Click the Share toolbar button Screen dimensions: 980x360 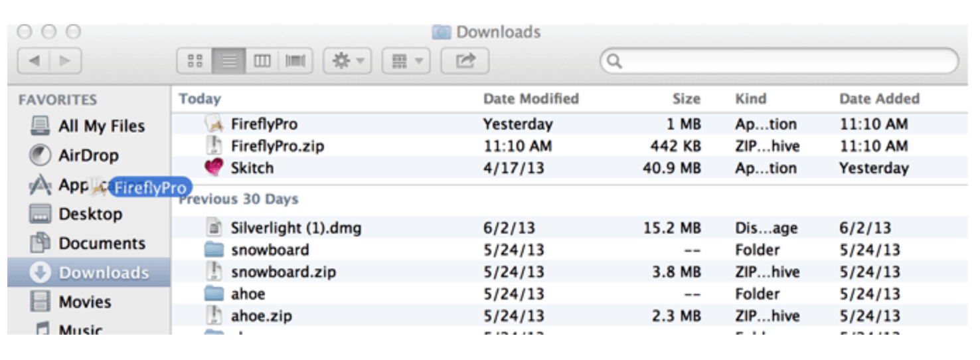465,61
